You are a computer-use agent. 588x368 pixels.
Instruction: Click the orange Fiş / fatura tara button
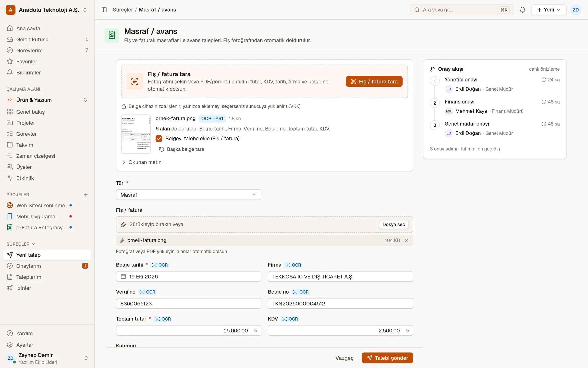tap(374, 81)
